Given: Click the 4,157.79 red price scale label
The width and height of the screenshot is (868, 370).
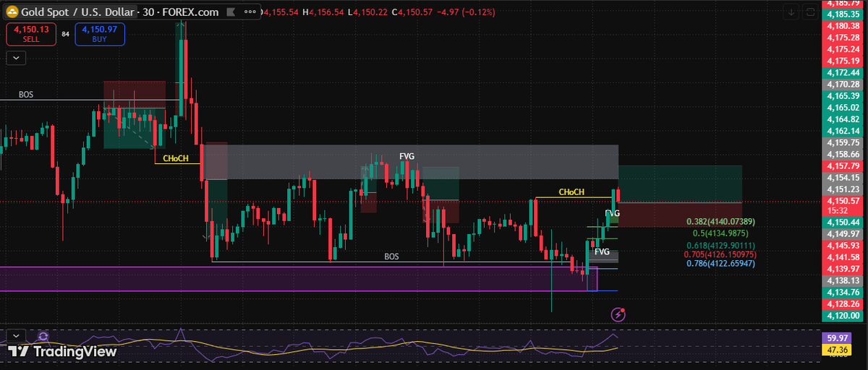Looking at the screenshot, I should (x=845, y=165).
